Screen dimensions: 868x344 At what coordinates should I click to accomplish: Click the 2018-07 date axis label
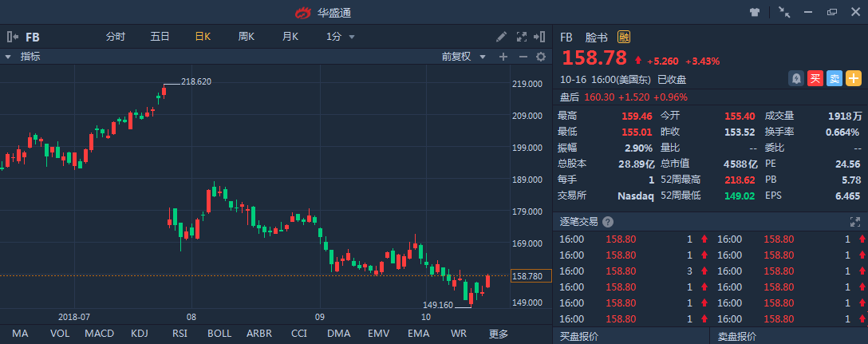(74, 317)
